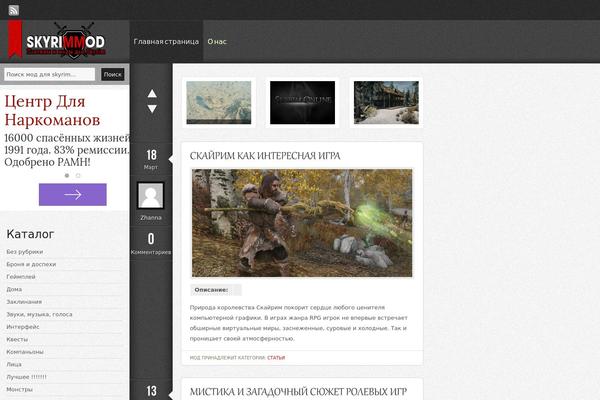
Task: Open catalog category Заклинания
Action: point(24,302)
